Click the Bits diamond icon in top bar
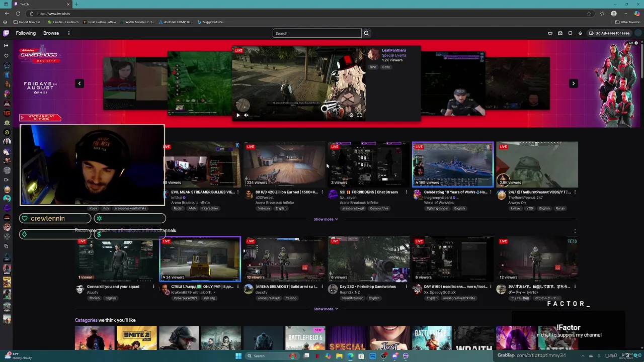The image size is (644, 362). tap(580, 33)
